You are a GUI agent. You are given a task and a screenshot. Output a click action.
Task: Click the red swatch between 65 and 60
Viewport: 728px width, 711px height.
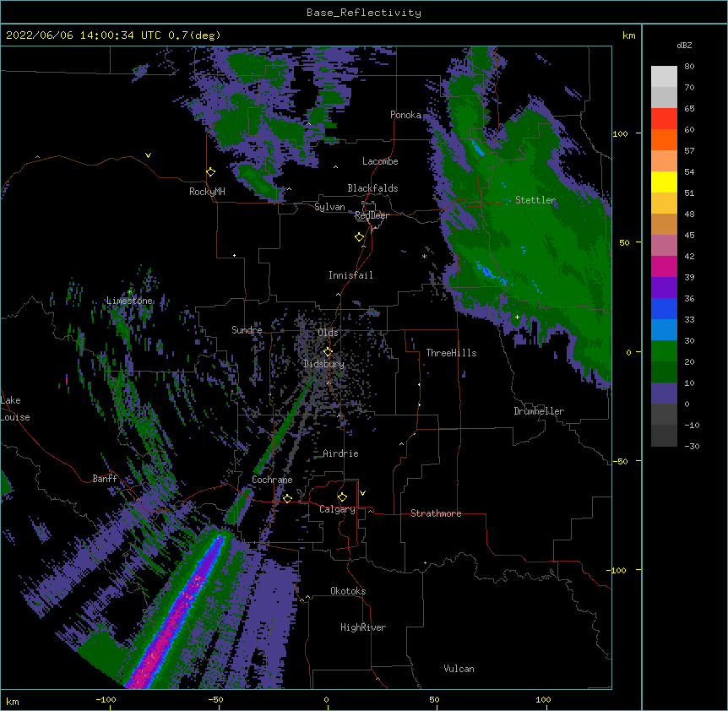[664, 119]
